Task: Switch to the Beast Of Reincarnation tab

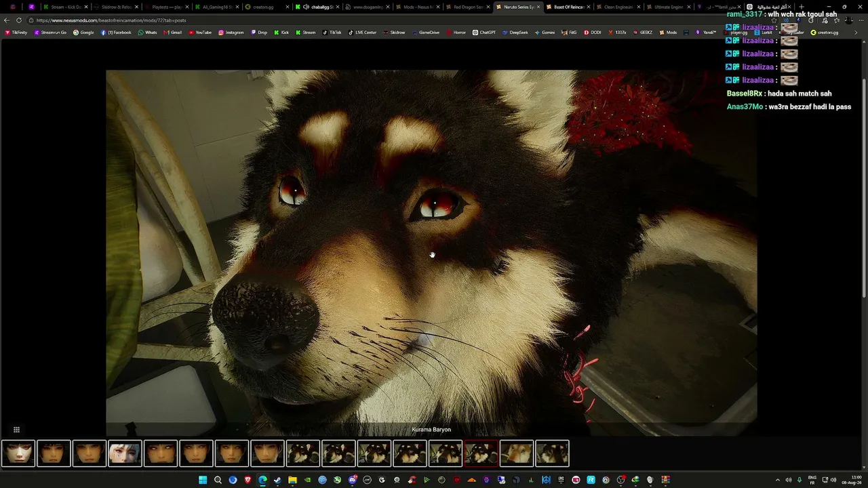Action: click(568, 7)
